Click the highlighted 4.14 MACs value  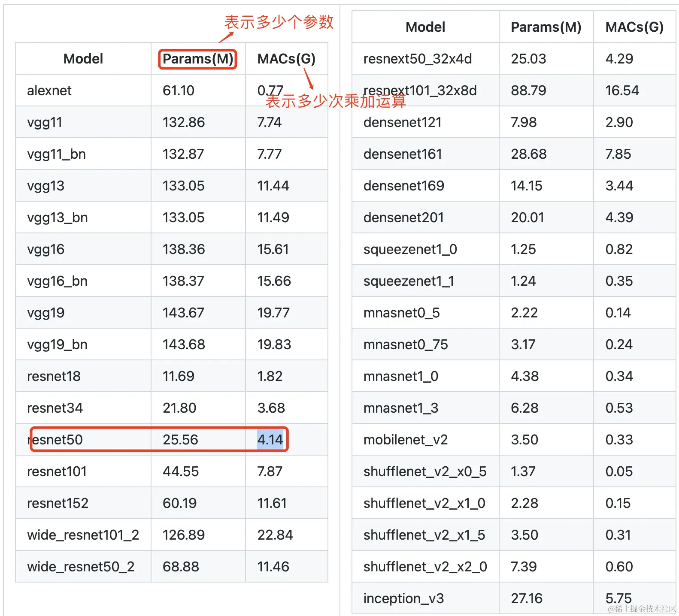click(270, 440)
